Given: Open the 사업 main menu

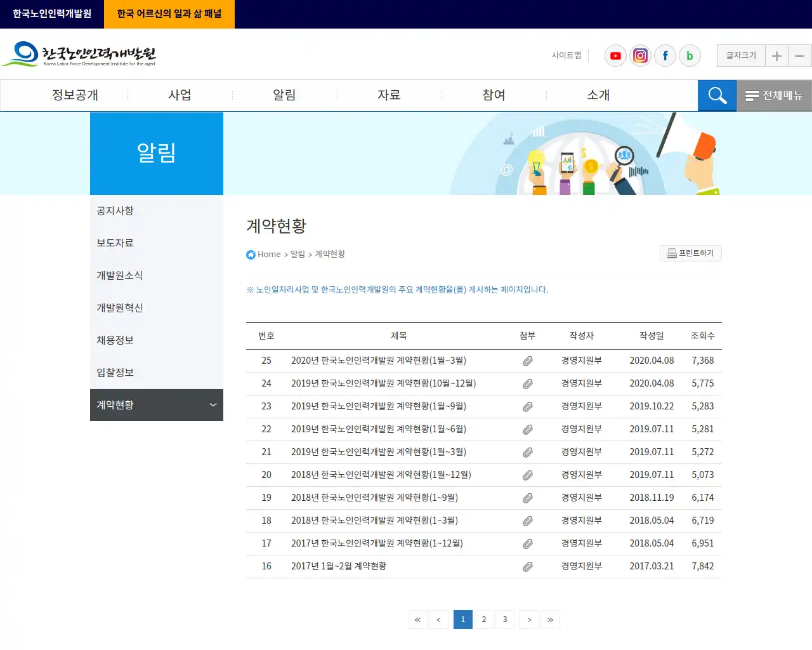Looking at the screenshot, I should click(180, 95).
